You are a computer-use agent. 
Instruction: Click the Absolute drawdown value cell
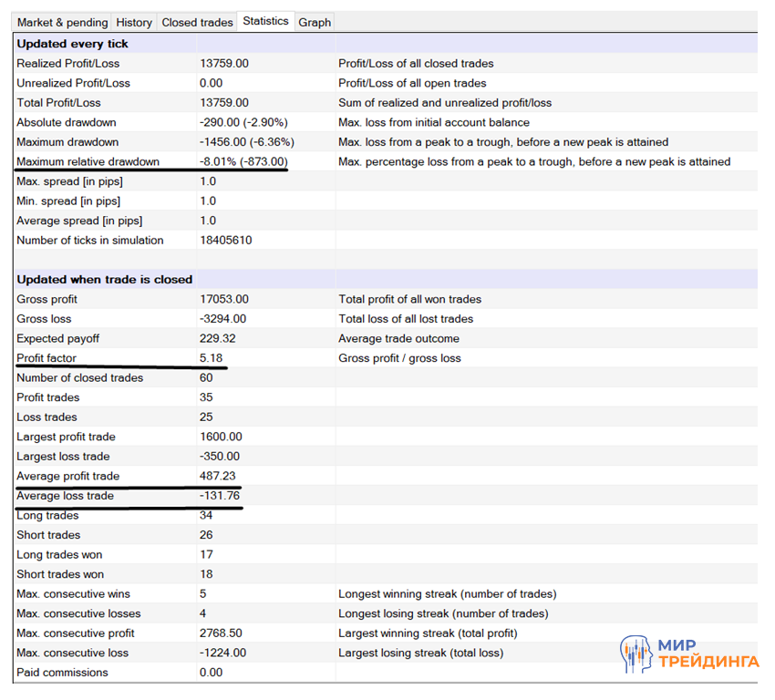click(243, 123)
